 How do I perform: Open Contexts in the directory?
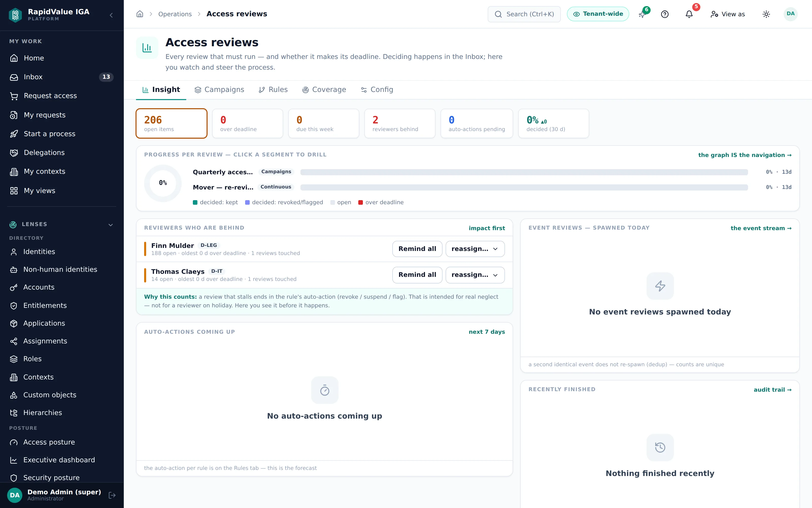[x=62, y=377]
